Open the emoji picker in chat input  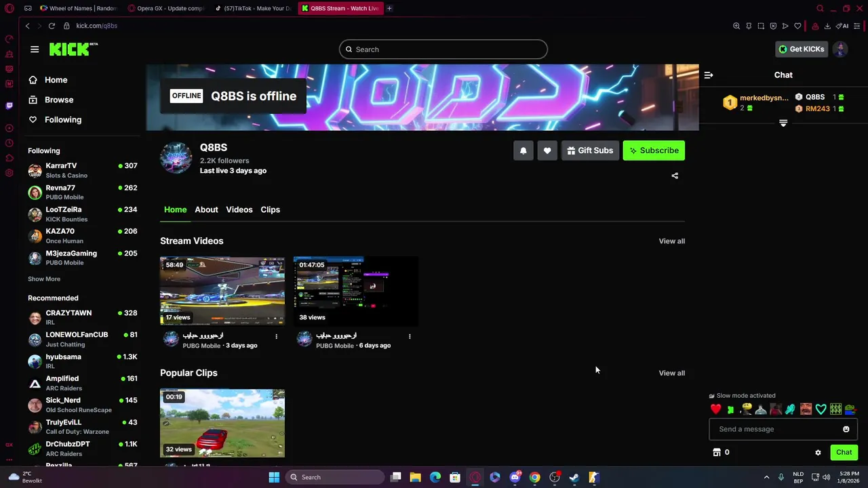(846, 429)
